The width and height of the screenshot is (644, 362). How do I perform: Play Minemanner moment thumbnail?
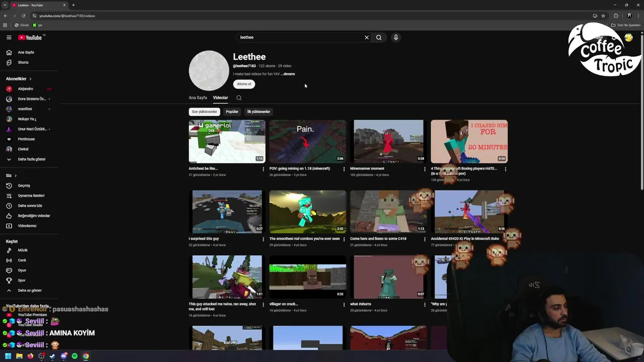tap(388, 141)
